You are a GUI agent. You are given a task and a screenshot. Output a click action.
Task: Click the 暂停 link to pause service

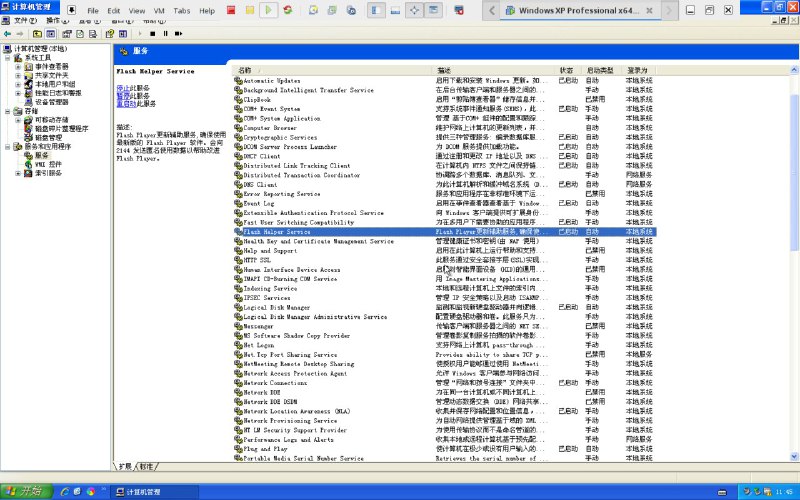pos(123,96)
